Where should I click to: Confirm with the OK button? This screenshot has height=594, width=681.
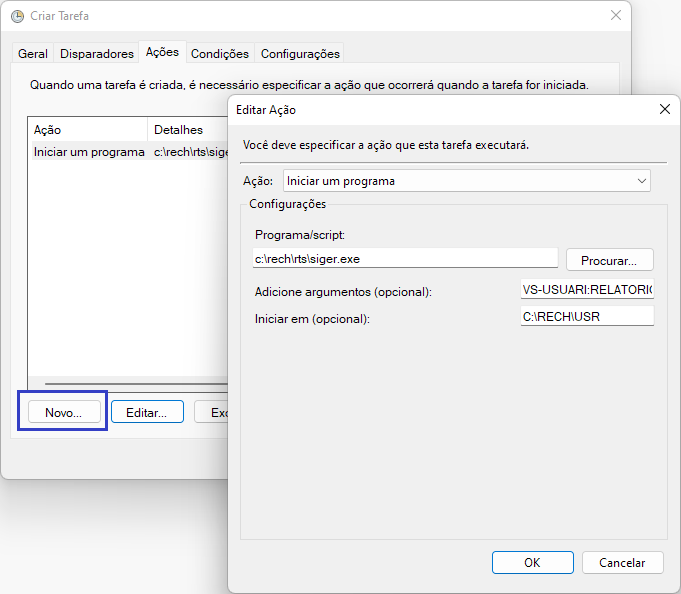[532, 563]
